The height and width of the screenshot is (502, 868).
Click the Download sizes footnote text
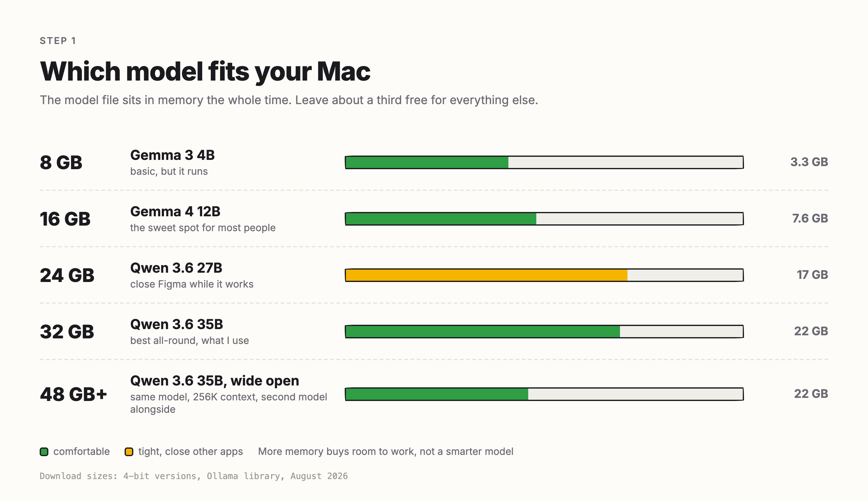[x=193, y=476]
